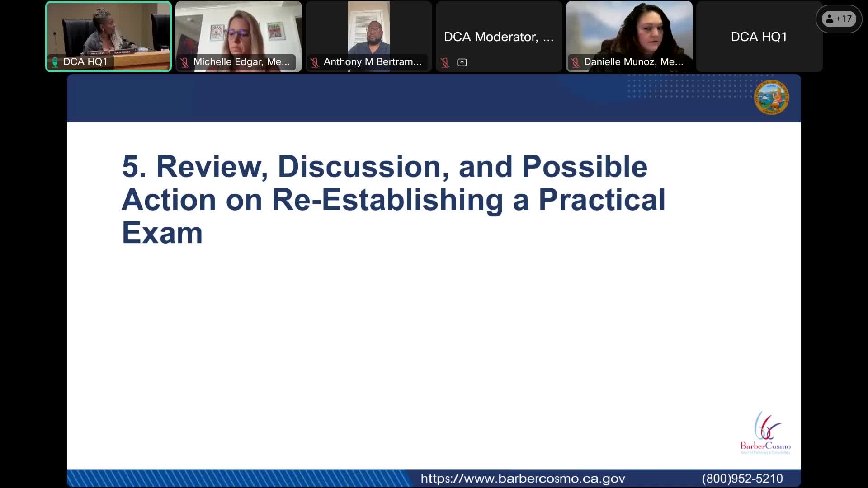Select the active speaker DCA HQ1 video tile

point(108,32)
